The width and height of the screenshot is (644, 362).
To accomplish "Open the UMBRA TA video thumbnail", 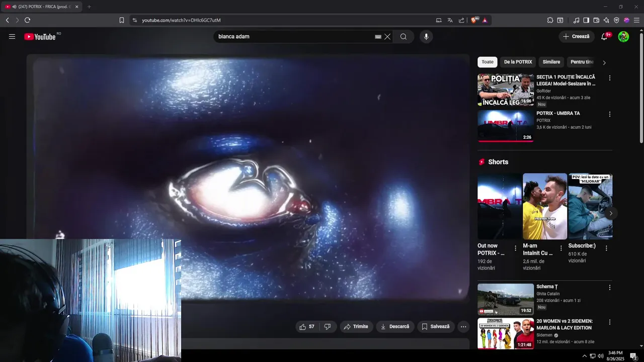I will (506, 126).
